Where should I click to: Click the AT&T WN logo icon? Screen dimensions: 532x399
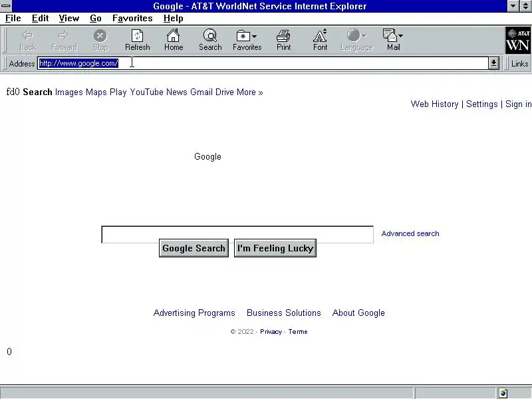pos(518,41)
